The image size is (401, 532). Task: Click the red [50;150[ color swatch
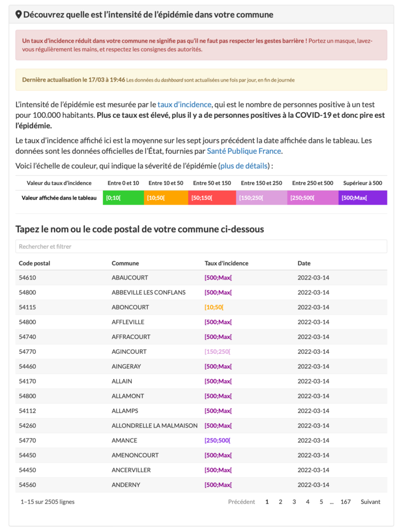pyautogui.click(x=212, y=198)
